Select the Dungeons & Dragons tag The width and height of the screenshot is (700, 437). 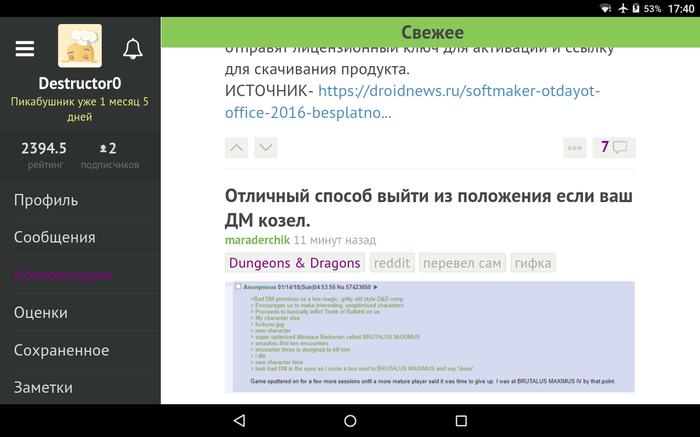tap(294, 263)
